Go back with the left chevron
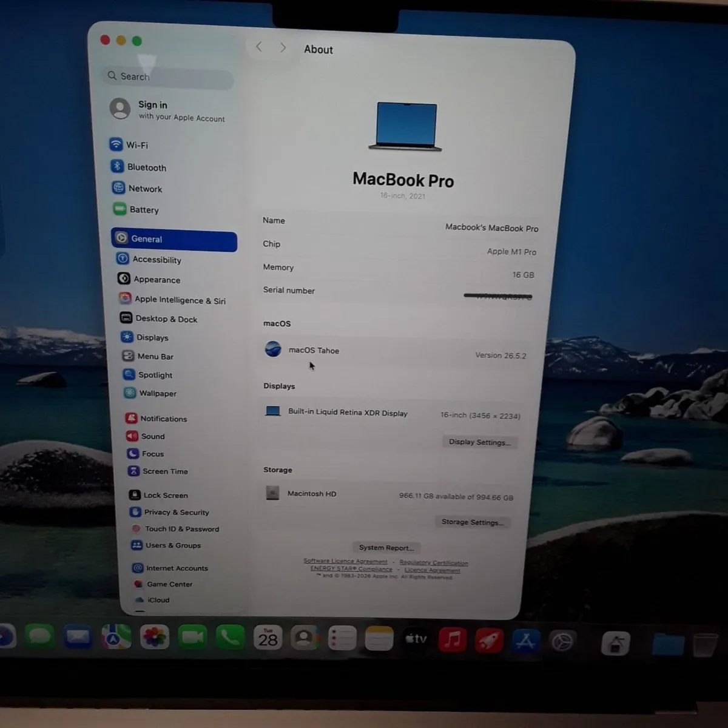 click(x=259, y=47)
